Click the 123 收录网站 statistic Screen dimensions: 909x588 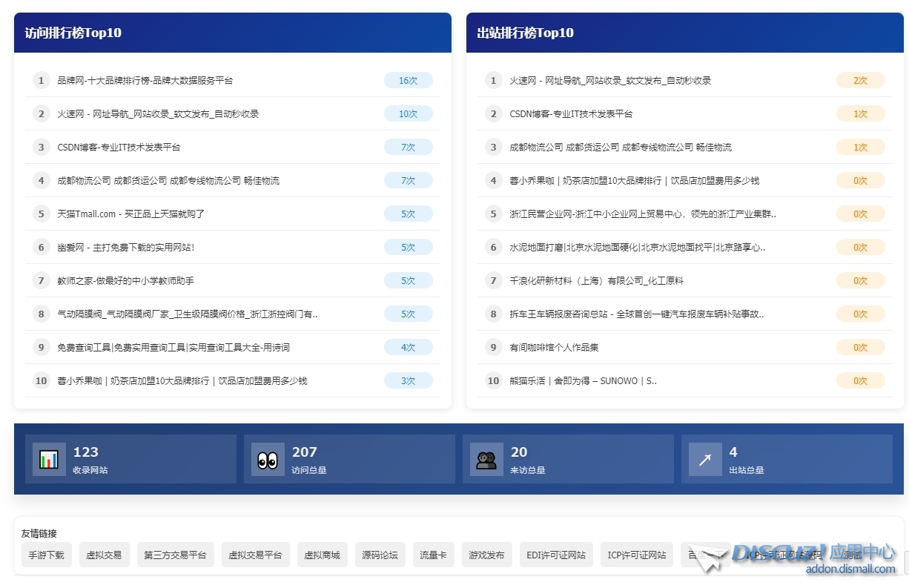(130, 459)
